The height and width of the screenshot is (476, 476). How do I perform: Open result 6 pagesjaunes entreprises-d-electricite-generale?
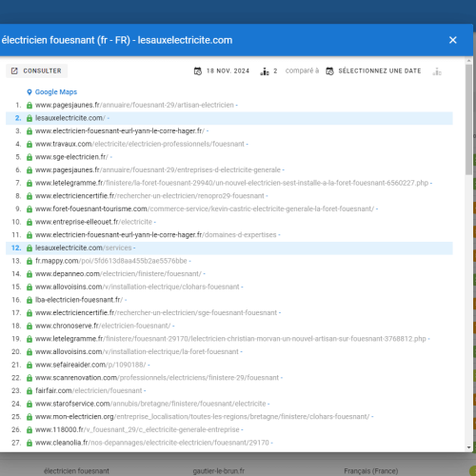click(158, 170)
